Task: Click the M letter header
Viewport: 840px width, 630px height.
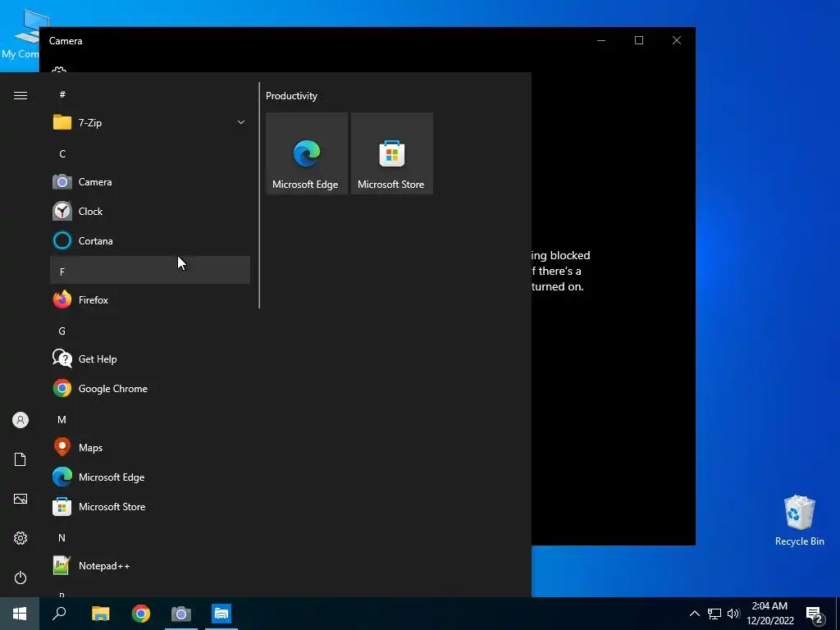Action: [150, 419]
